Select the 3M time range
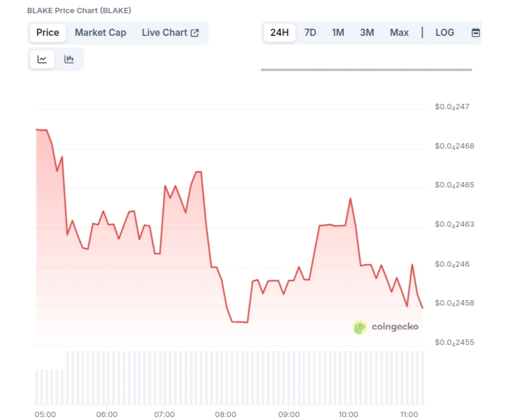 click(x=367, y=32)
